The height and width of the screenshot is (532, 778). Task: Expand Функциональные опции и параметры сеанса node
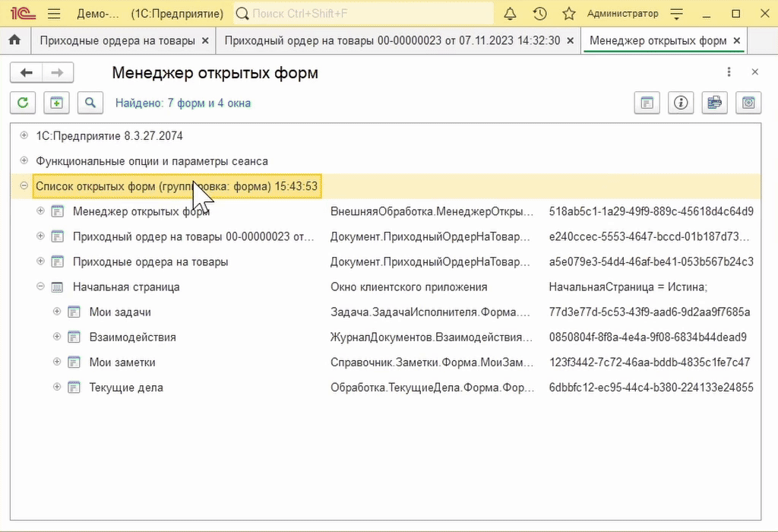coord(24,160)
